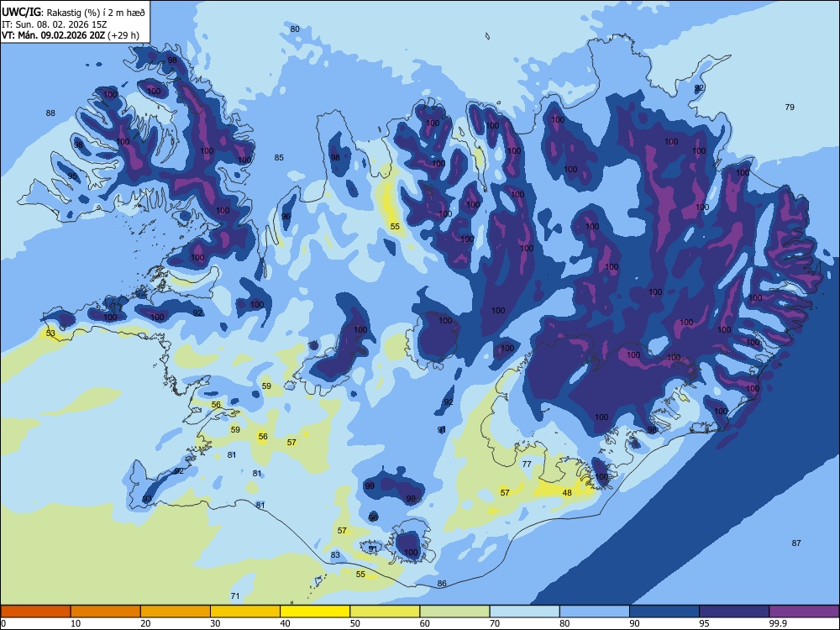Click the legend tick label 10

coord(76,623)
